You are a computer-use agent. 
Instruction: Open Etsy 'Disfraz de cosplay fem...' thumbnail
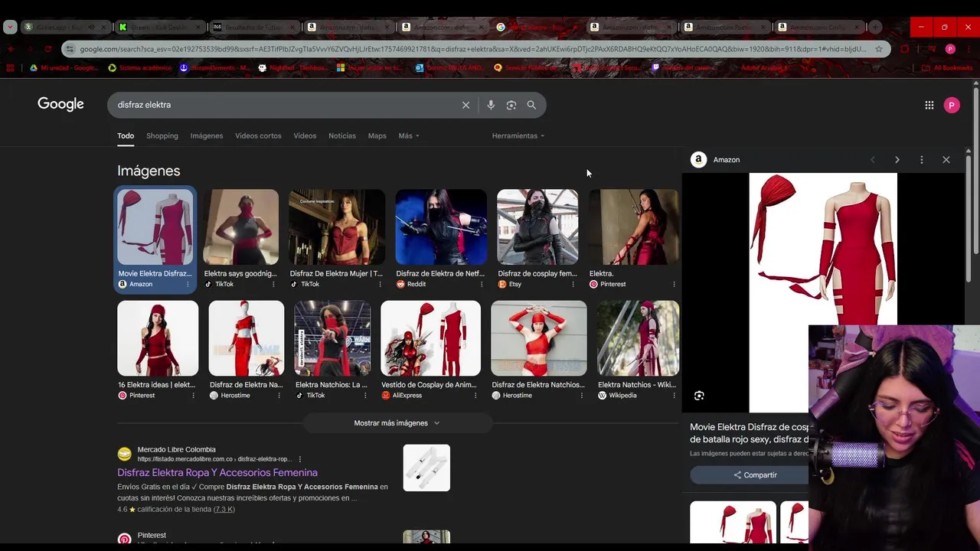coord(537,227)
